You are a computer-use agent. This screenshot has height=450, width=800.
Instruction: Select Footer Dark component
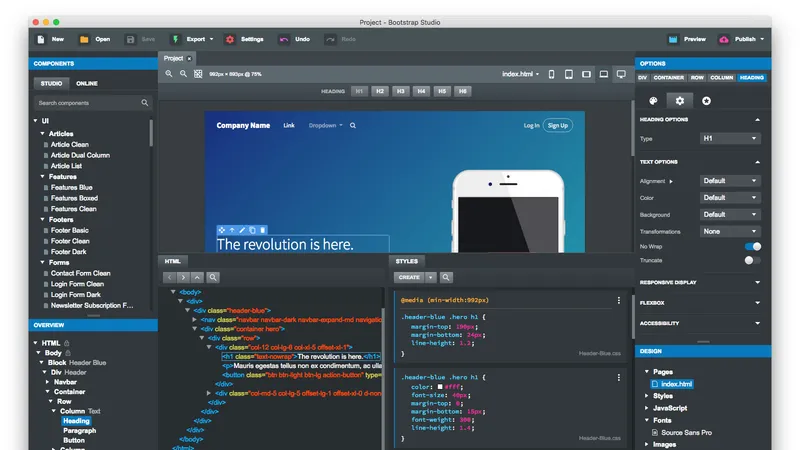point(68,252)
